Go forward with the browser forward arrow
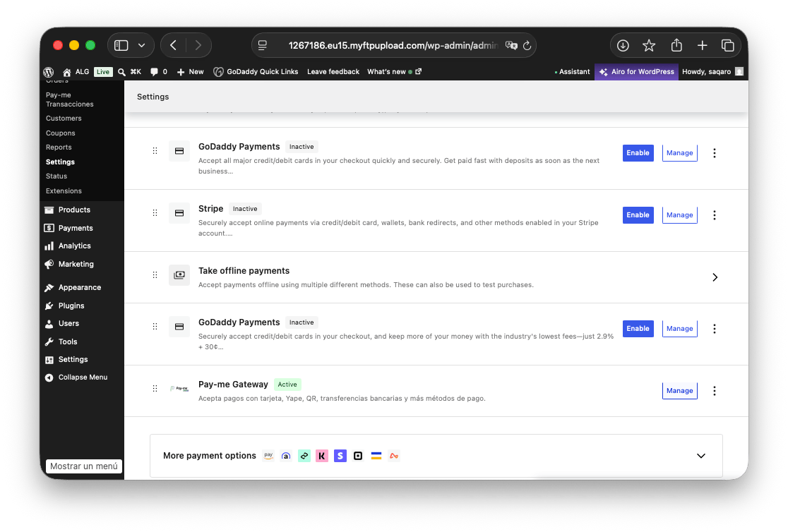Screen dimensions: 788x532 (198, 45)
